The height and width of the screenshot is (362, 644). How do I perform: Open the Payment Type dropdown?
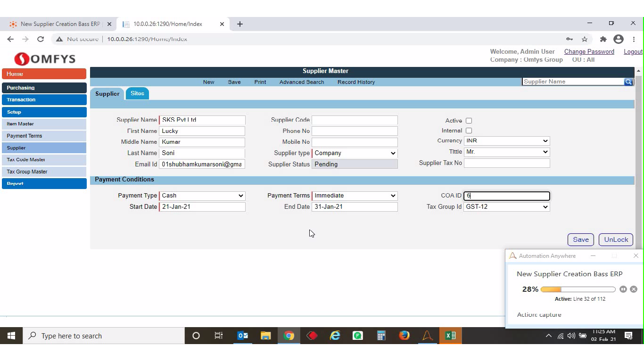click(202, 196)
